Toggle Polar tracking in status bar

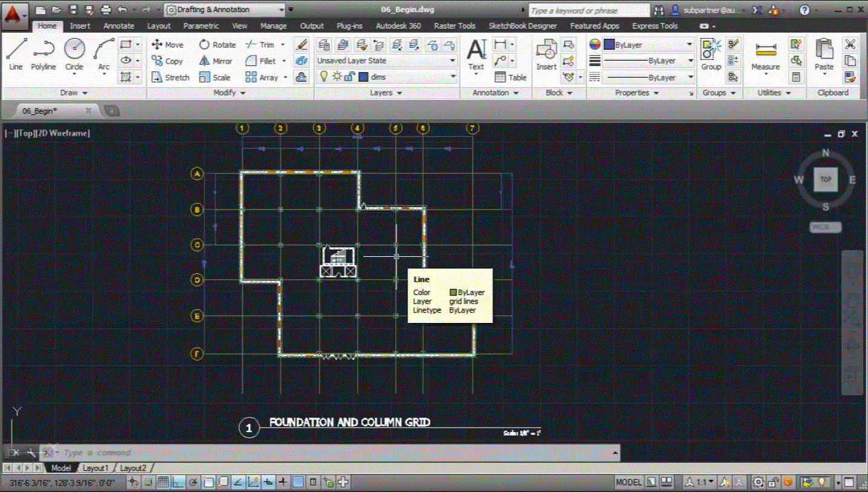[x=193, y=482]
